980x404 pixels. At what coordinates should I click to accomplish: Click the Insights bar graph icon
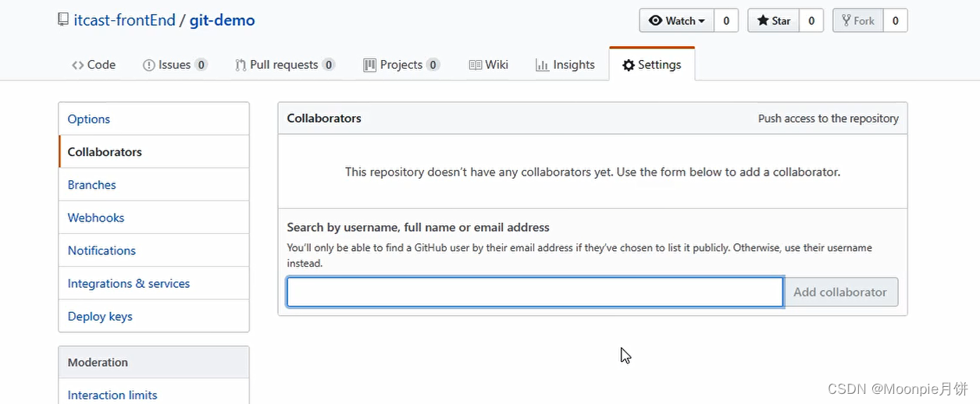pos(542,66)
